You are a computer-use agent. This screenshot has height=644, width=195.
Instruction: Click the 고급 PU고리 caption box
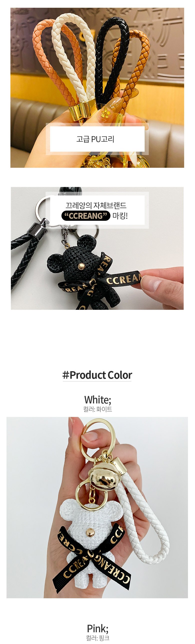click(x=97, y=139)
